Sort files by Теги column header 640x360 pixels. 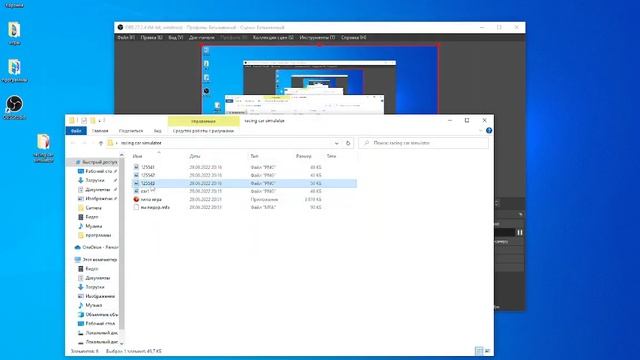tap(331, 156)
